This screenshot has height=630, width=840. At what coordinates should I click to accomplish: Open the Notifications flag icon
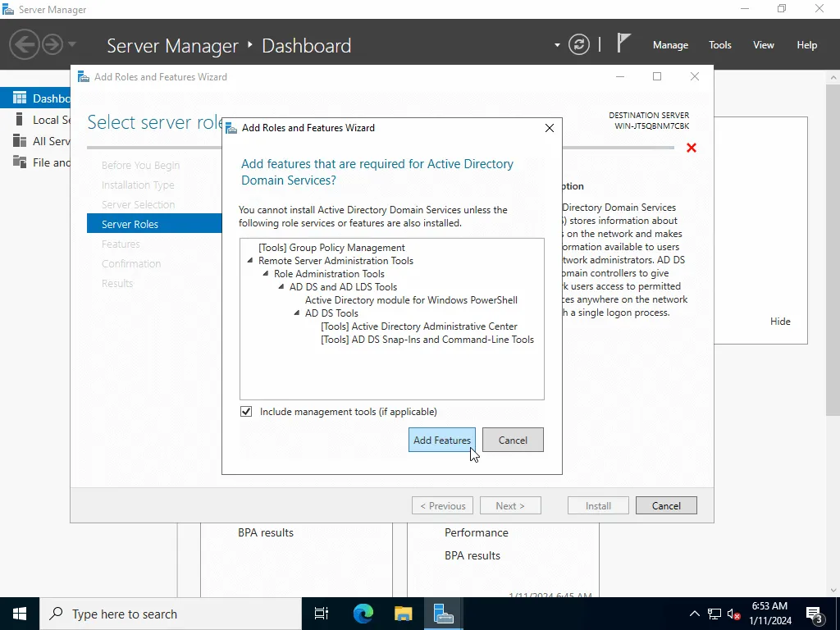(x=624, y=44)
